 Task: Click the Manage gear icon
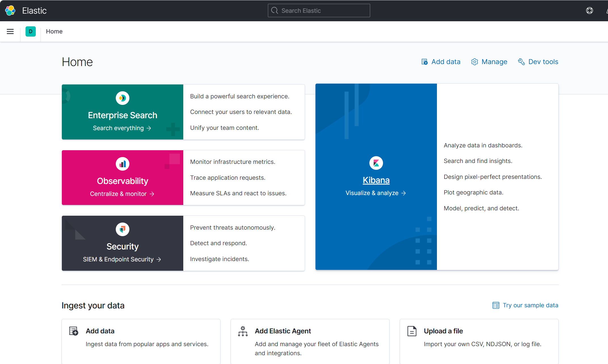point(475,62)
